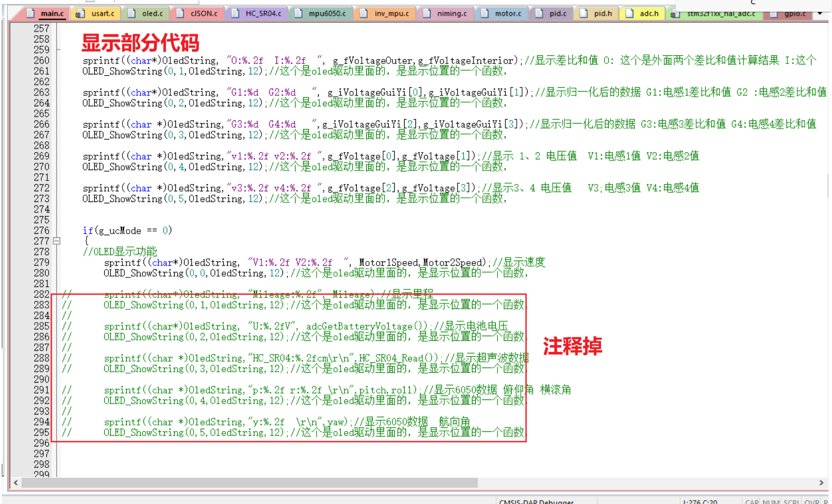Image resolution: width=832 pixels, height=504 pixels.
Task: Collapse the code block at line 277
Action: pos(57,241)
